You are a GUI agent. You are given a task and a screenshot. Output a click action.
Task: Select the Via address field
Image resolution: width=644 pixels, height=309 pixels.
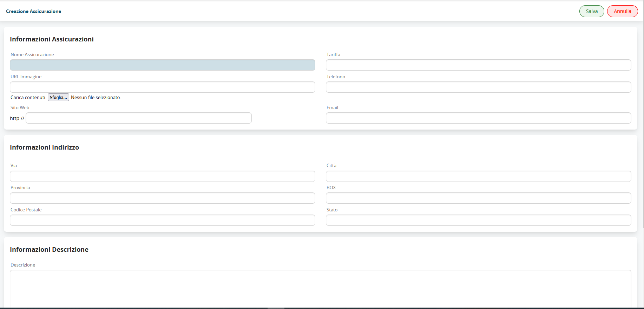pyautogui.click(x=162, y=176)
